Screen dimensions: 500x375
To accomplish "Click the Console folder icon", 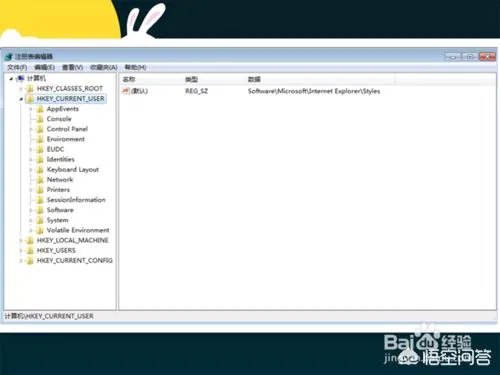I will [x=40, y=119].
